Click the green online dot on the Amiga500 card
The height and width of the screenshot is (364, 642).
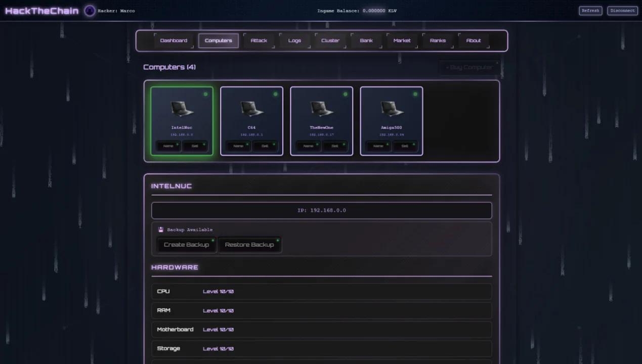click(x=415, y=94)
